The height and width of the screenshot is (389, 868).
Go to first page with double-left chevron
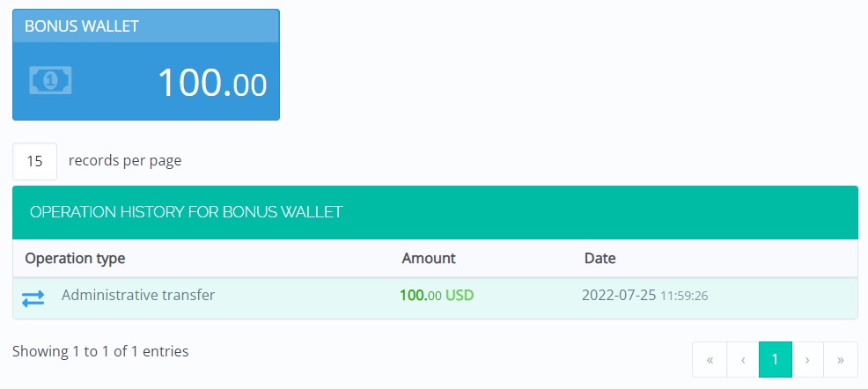pos(710,359)
